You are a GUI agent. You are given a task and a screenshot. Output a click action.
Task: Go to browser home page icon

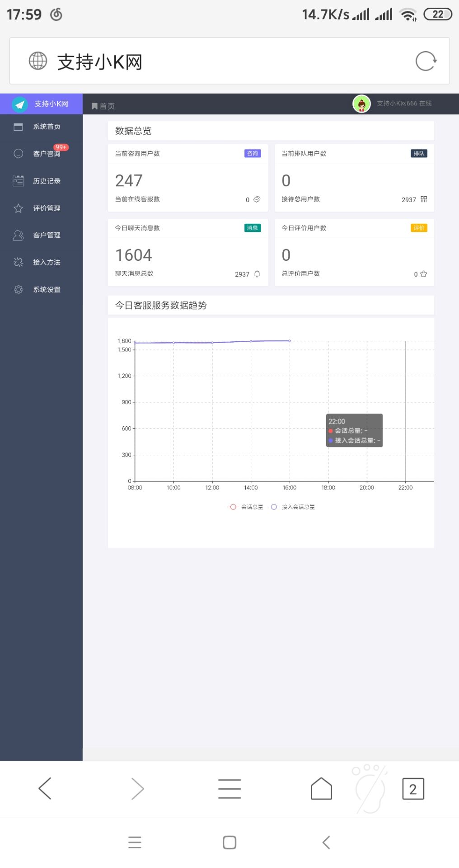pos(321,789)
